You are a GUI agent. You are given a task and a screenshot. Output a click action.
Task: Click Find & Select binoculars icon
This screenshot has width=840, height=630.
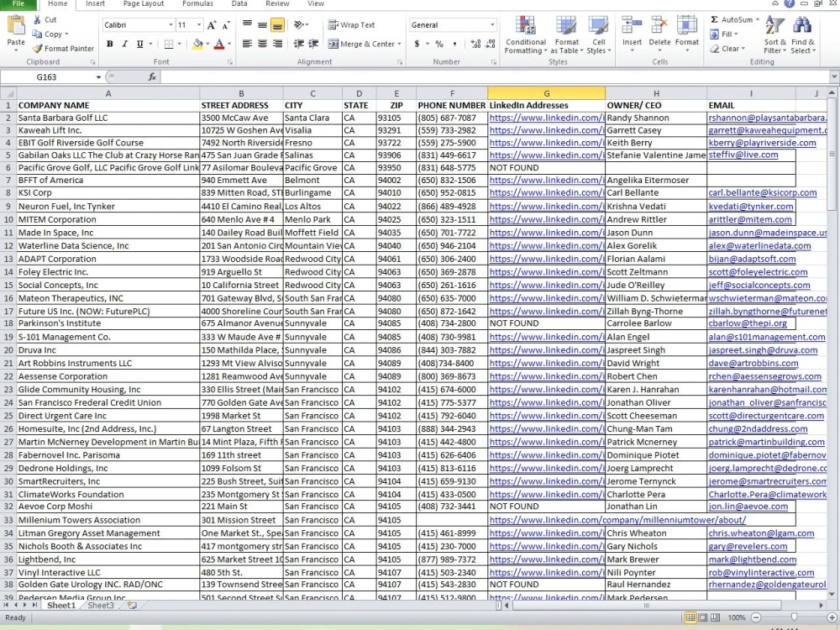pyautogui.click(x=802, y=26)
